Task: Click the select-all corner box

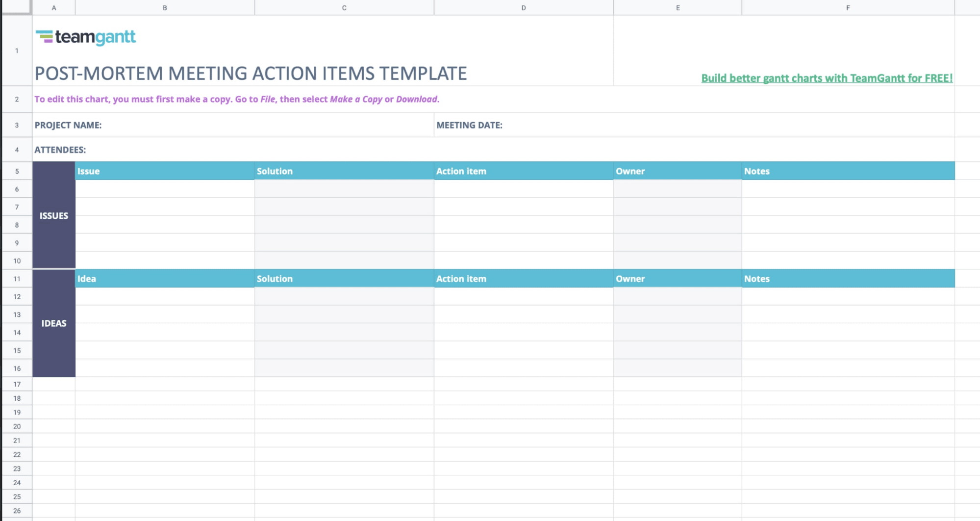Action: tap(17, 7)
